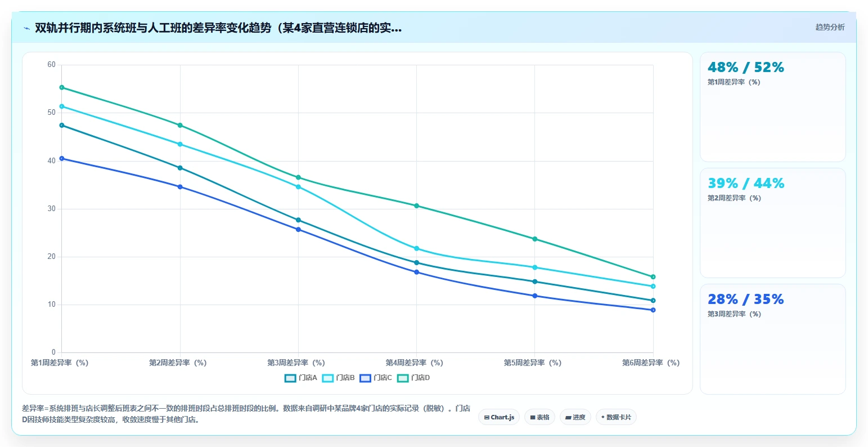Click the 门店B endpoint at 第6周

pyautogui.click(x=653, y=287)
